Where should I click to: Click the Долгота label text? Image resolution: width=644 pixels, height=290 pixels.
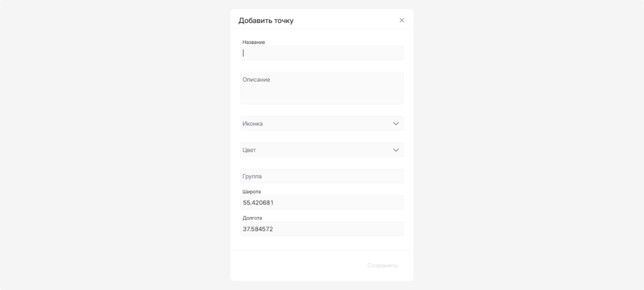(252, 218)
